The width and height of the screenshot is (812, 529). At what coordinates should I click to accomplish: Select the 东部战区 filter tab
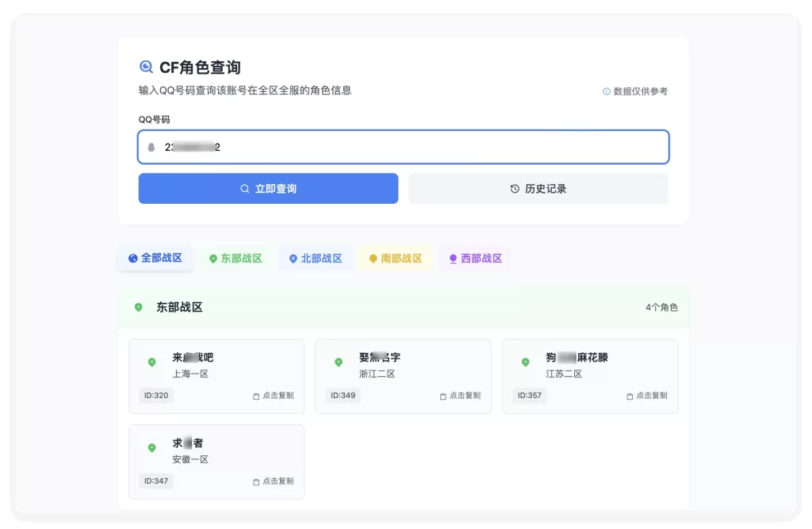[236, 258]
